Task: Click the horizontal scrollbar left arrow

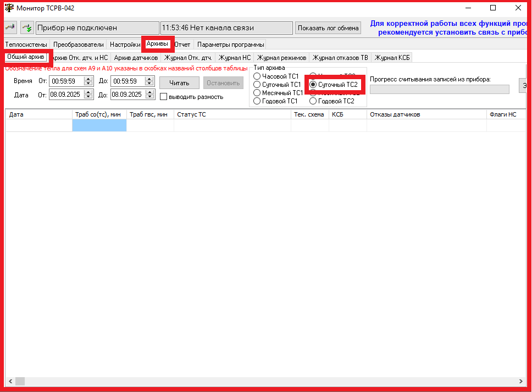Action: pos(10,381)
